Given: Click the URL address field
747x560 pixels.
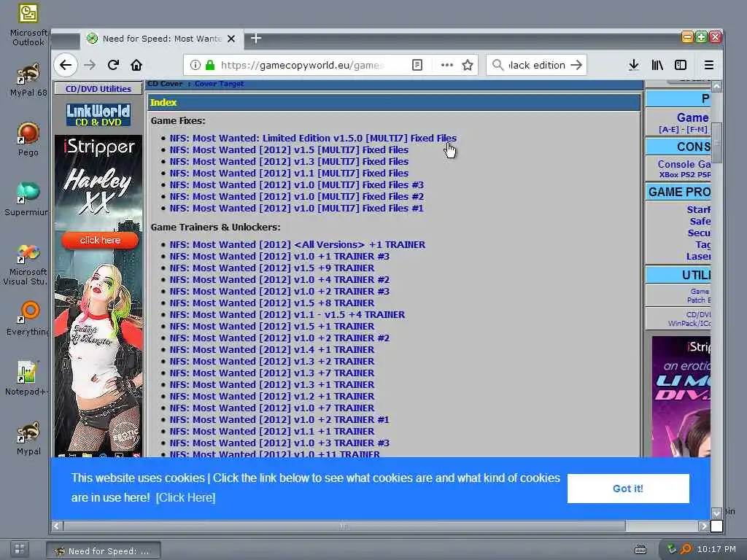Looking at the screenshot, I should click(301, 65).
